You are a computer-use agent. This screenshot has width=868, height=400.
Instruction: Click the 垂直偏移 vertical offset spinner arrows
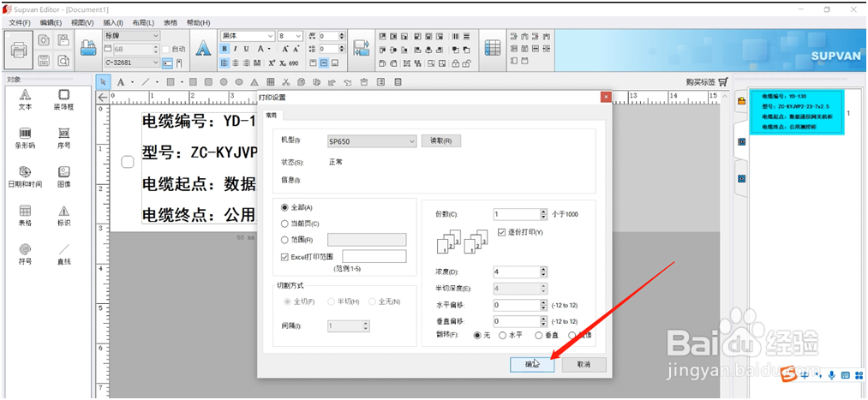tap(543, 321)
